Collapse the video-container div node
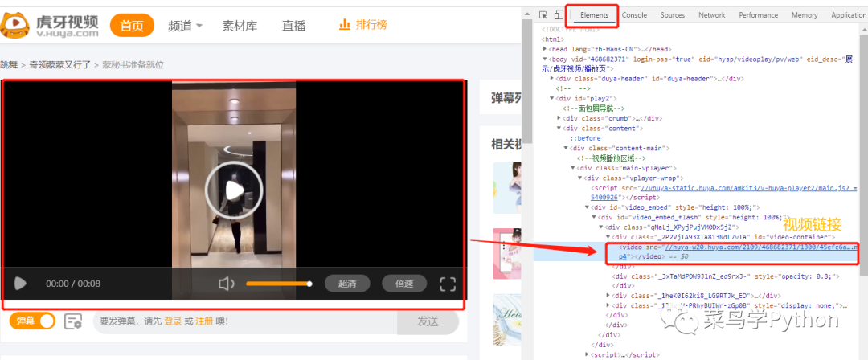 pyautogui.click(x=608, y=237)
